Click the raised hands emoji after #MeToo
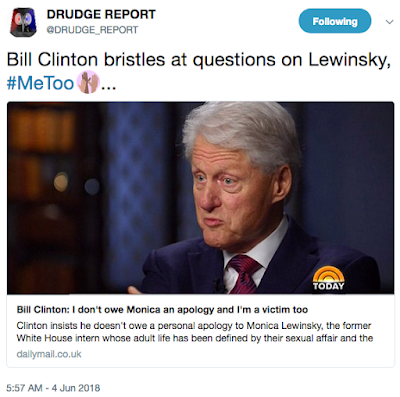Viewport: 400px width, 397px height. coord(88,82)
